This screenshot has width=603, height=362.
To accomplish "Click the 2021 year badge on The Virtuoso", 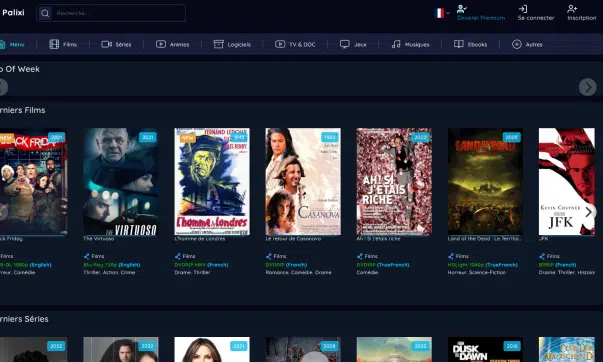I will (148, 137).
